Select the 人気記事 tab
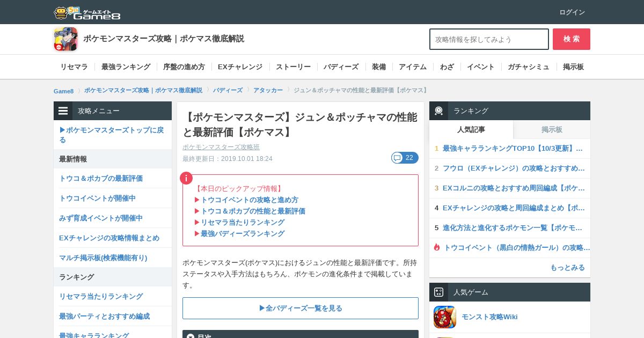 471,129
